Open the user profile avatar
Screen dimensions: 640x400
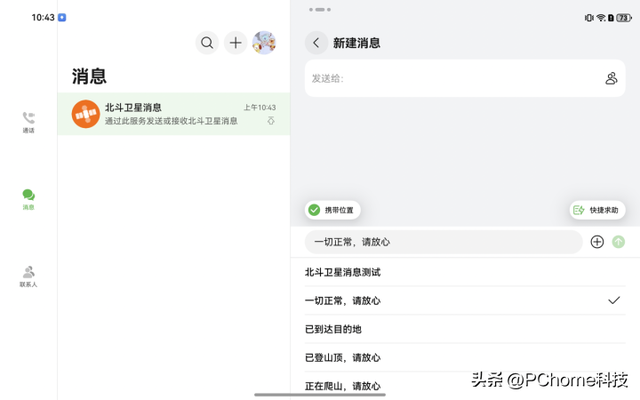(x=264, y=42)
